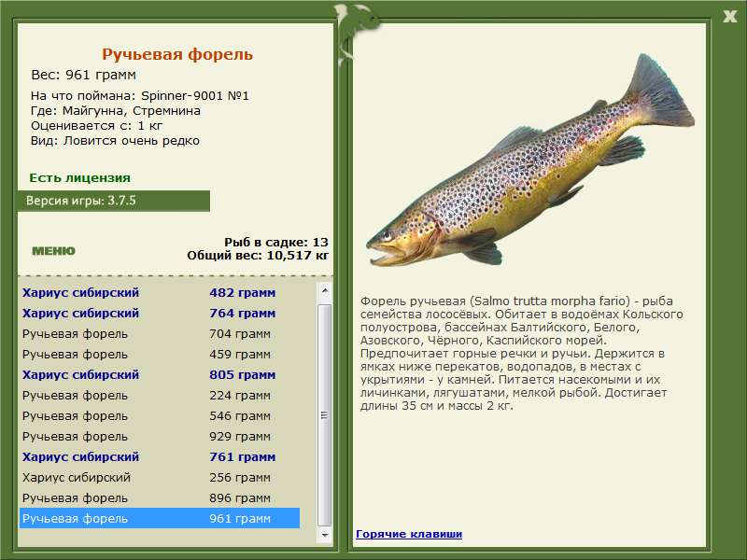
Task: Select Ручьевая форель 546 грамм entry
Action: coord(160,415)
